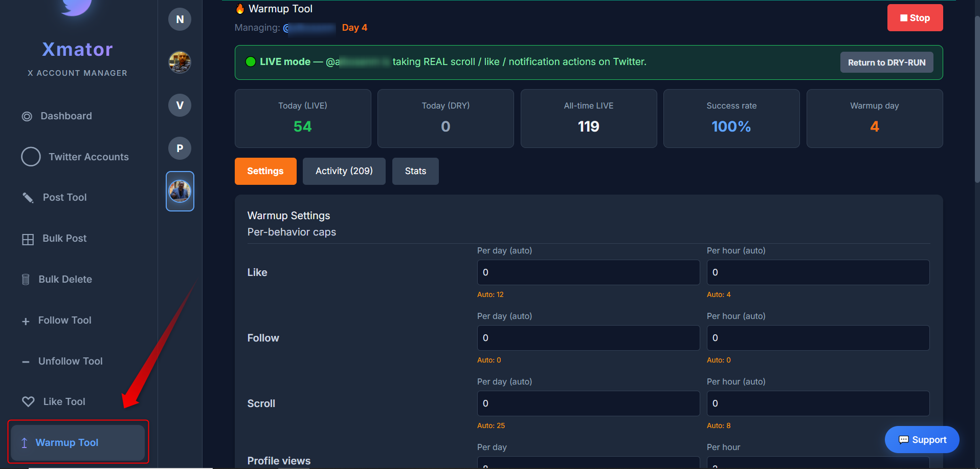Open the Activity (209) tab
Image resolution: width=980 pixels, height=469 pixels.
pos(344,171)
